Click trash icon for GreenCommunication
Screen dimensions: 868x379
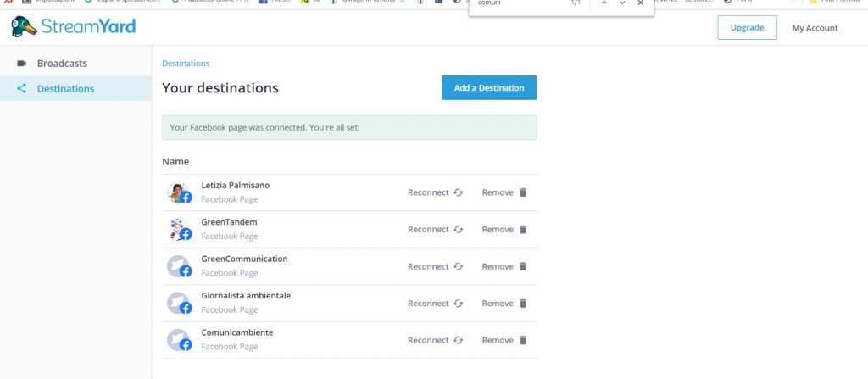[523, 266]
